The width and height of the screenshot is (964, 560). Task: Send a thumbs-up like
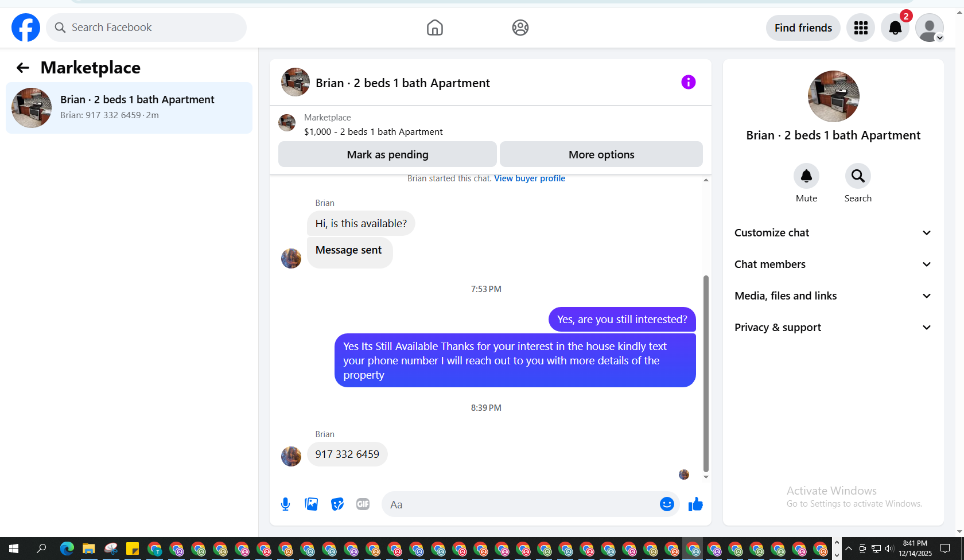(695, 504)
